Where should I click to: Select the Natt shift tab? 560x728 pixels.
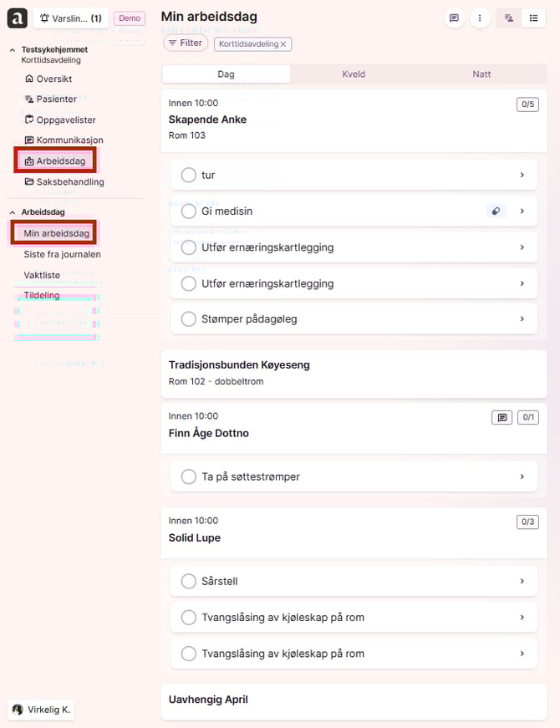[481, 74]
